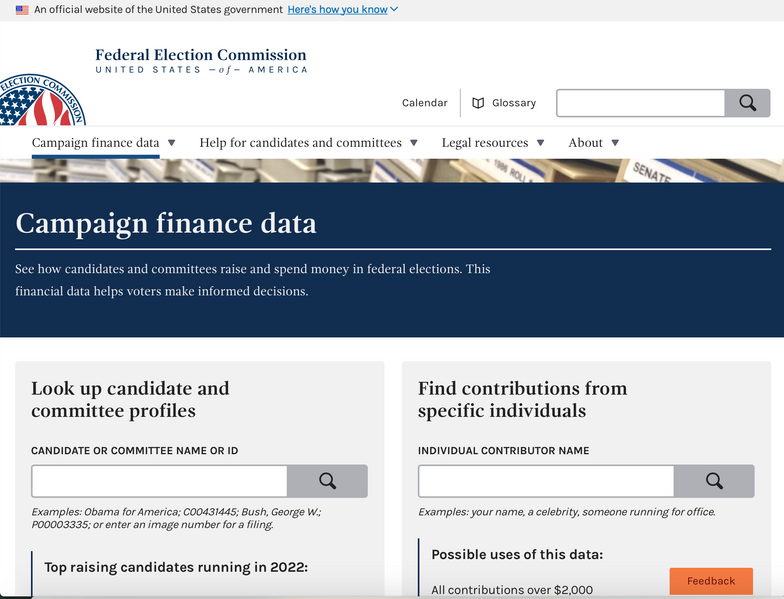Click the Federal Election Commission title
The image size is (784, 599).
pyautogui.click(x=201, y=56)
